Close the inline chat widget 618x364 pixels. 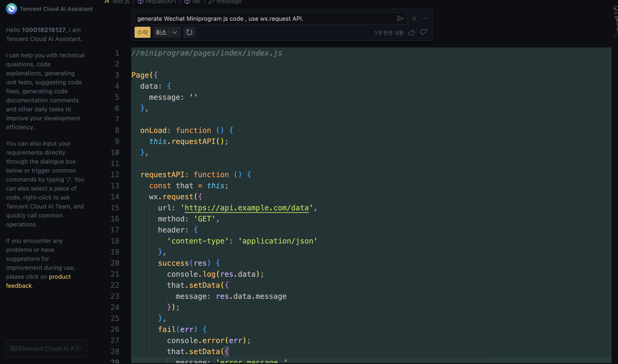[414, 19]
